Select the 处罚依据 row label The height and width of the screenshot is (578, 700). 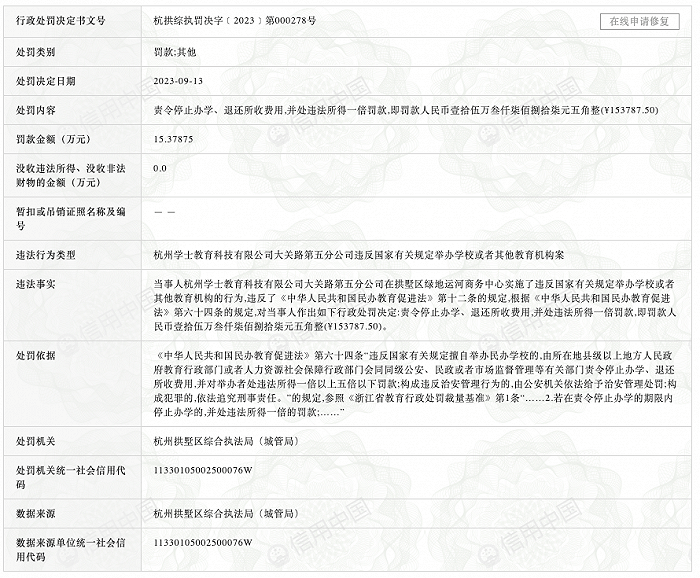tap(36, 355)
